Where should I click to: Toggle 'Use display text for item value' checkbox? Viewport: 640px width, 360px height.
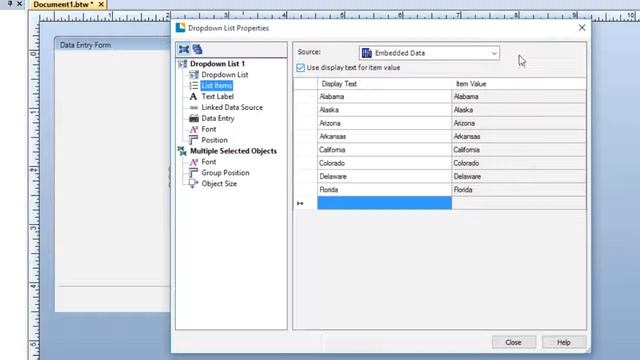click(300, 68)
